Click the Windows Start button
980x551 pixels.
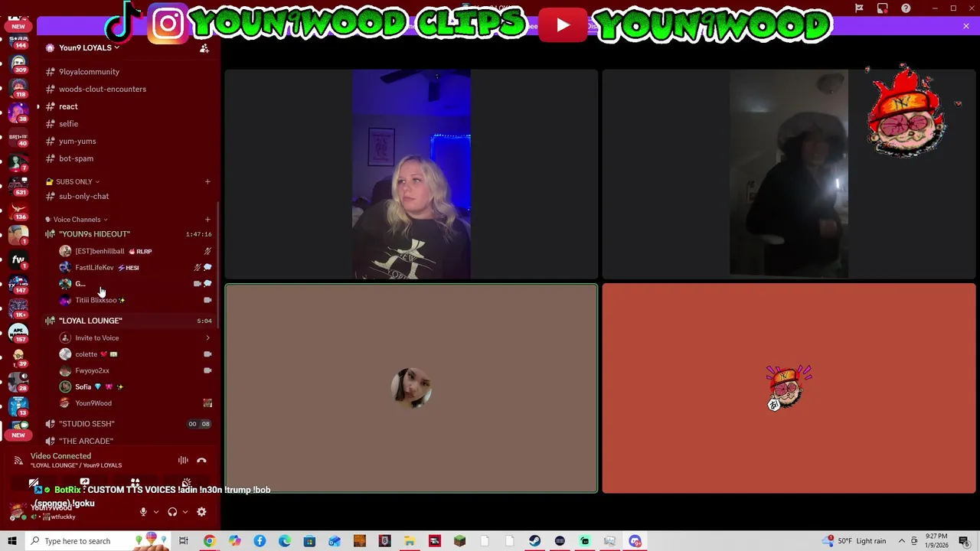[x=12, y=541]
